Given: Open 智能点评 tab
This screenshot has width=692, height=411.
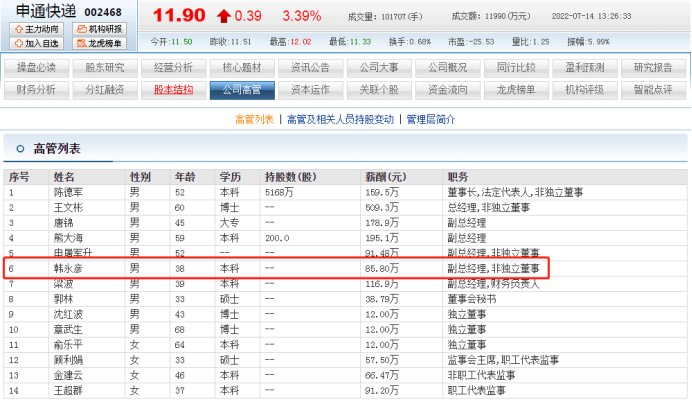Looking at the screenshot, I should 654,90.
